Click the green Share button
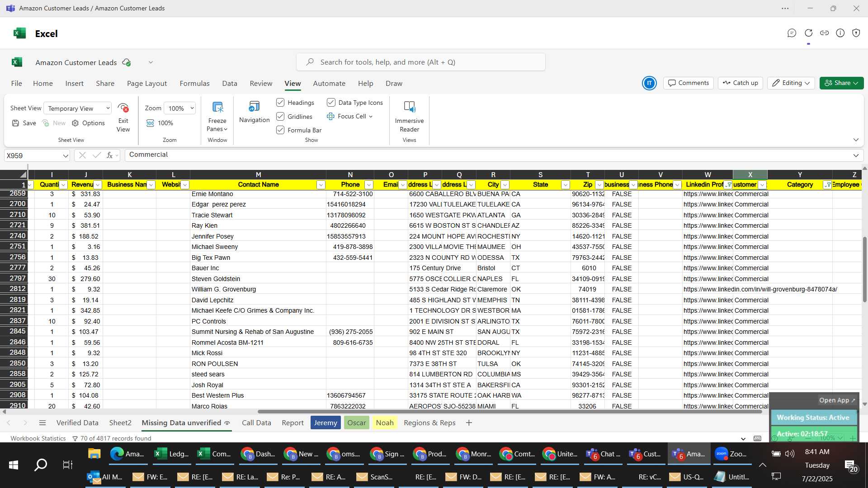The height and width of the screenshot is (488, 868). click(841, 83)
